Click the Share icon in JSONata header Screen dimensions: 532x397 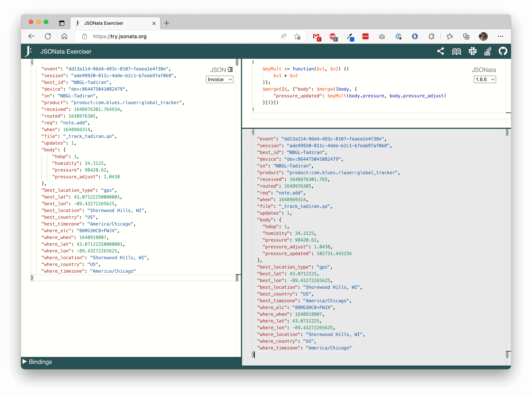440,51
